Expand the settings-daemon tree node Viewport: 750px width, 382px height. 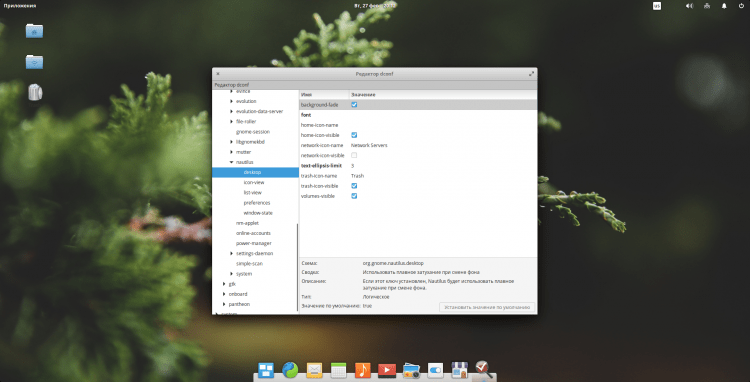pos(232,253)
